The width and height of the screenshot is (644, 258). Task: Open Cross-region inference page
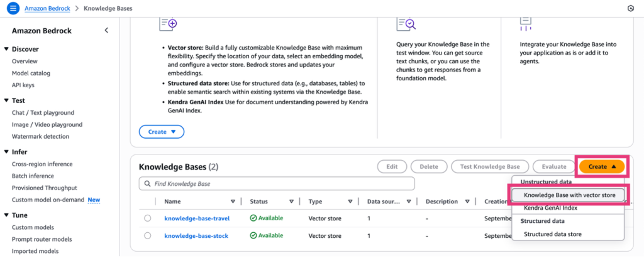click(42, 164)
